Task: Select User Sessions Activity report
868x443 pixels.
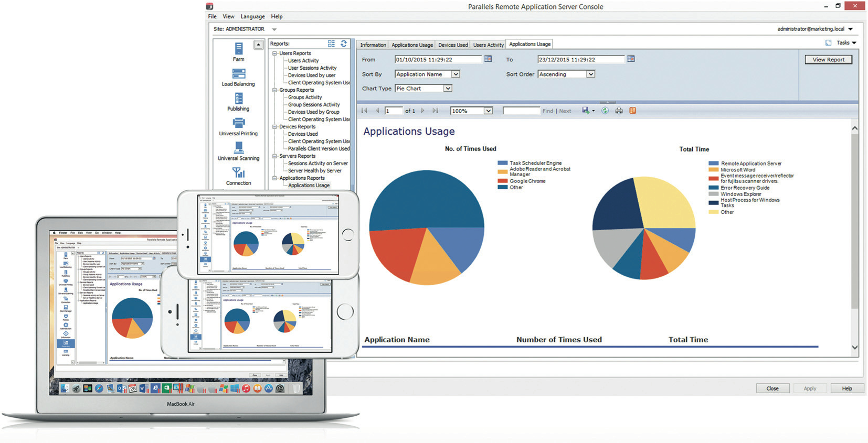Action: tap(312, 68)
